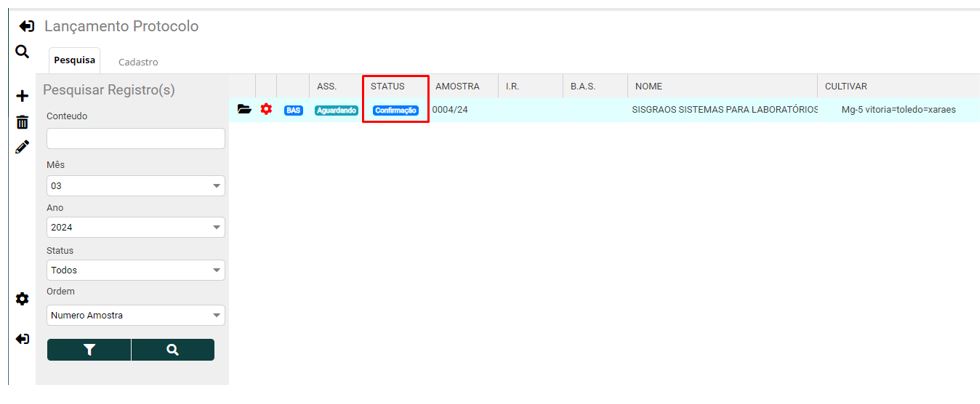Image resolution: width=980 pixels, height=404 pixels.
Task: Click the trash delete icon
Action: (22, 122)
